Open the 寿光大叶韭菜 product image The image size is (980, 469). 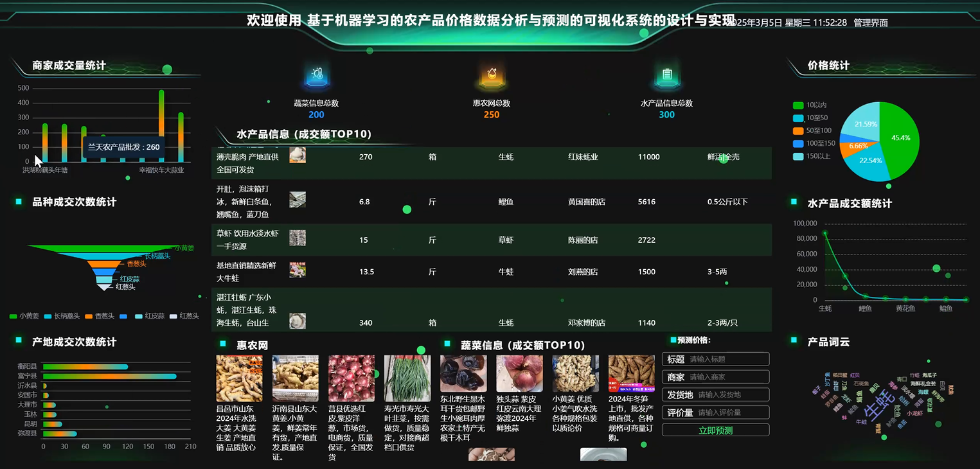tap(407, 378)
